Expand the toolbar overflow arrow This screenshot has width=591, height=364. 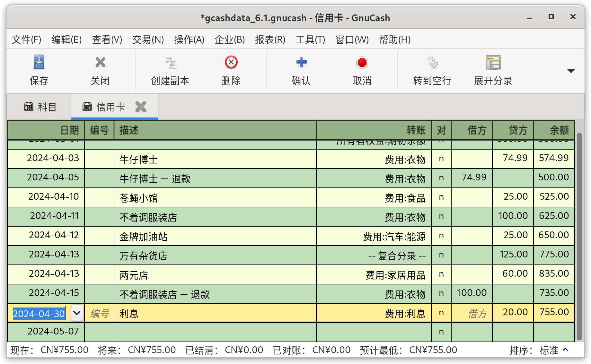click(x=571, y=71)
